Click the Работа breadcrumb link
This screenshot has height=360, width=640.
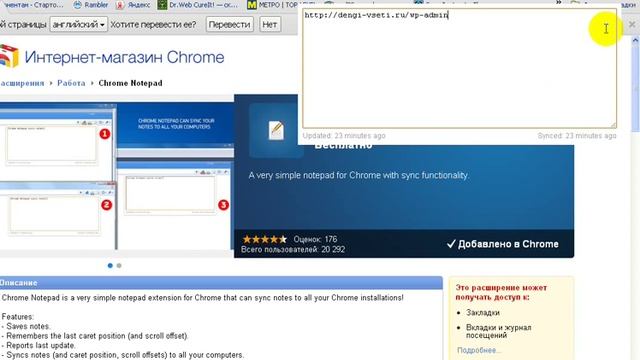pos(71,83)
